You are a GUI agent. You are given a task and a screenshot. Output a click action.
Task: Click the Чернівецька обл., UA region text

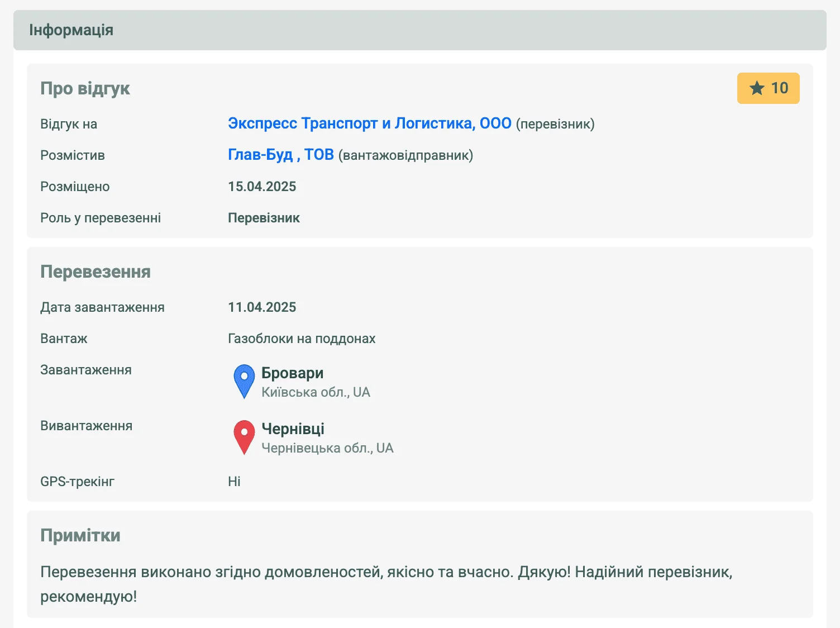pyautogui.click(x=327, y=448)
